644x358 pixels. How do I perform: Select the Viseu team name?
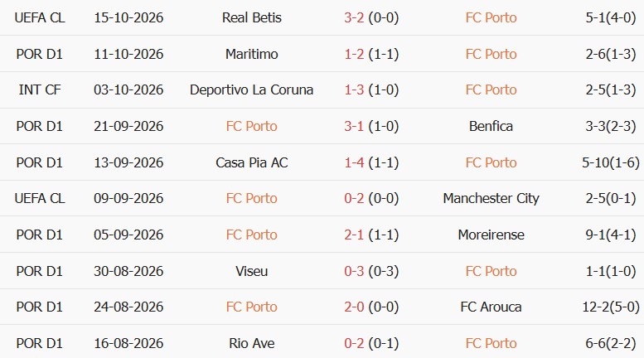(252, 271)
